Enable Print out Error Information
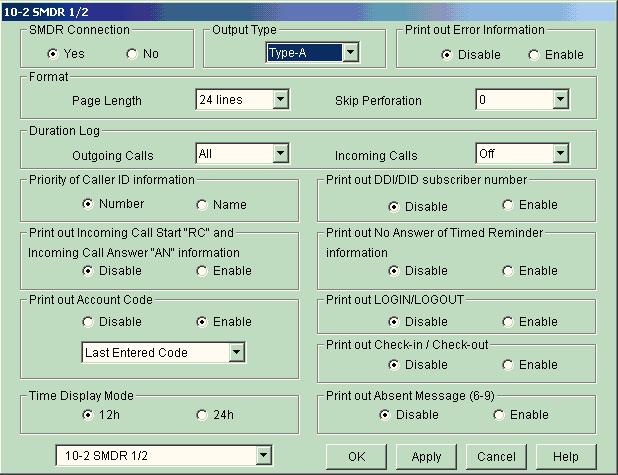 pos(534,54)
